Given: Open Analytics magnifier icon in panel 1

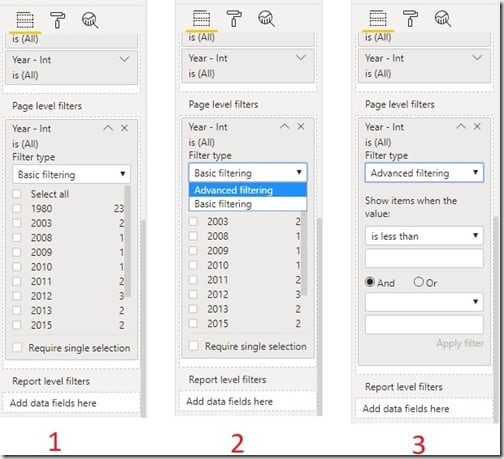Looking at the screenshot, I should 90,20.
